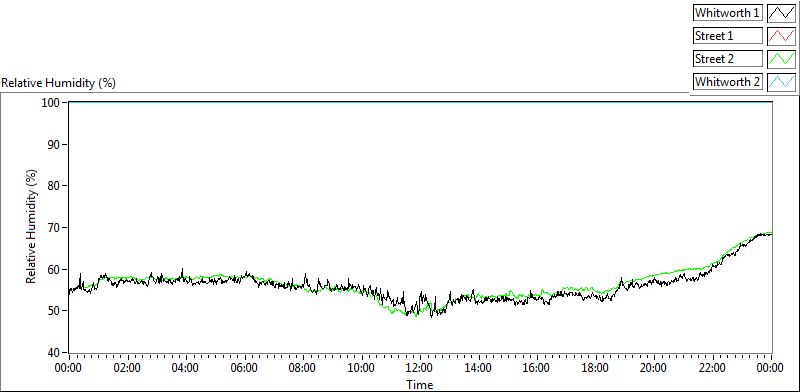Viewport: 800px width, 392px height.
Task: Click the 18:00 time axis marker
Action: (596, 367)
